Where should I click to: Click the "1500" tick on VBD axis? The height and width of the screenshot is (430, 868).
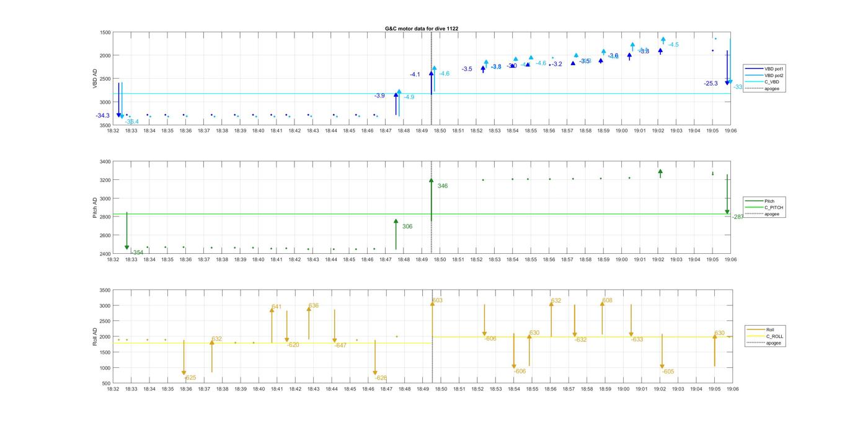(x=105, y=32)
